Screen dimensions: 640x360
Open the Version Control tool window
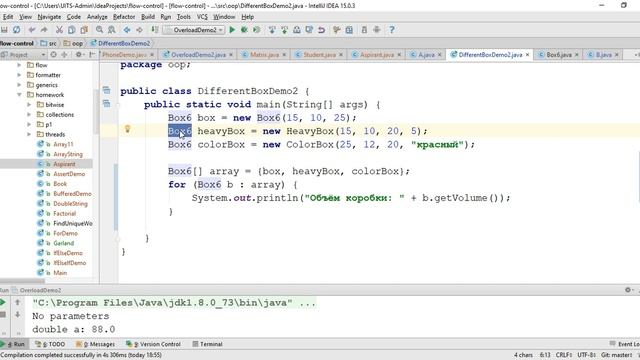pos(153,344)
